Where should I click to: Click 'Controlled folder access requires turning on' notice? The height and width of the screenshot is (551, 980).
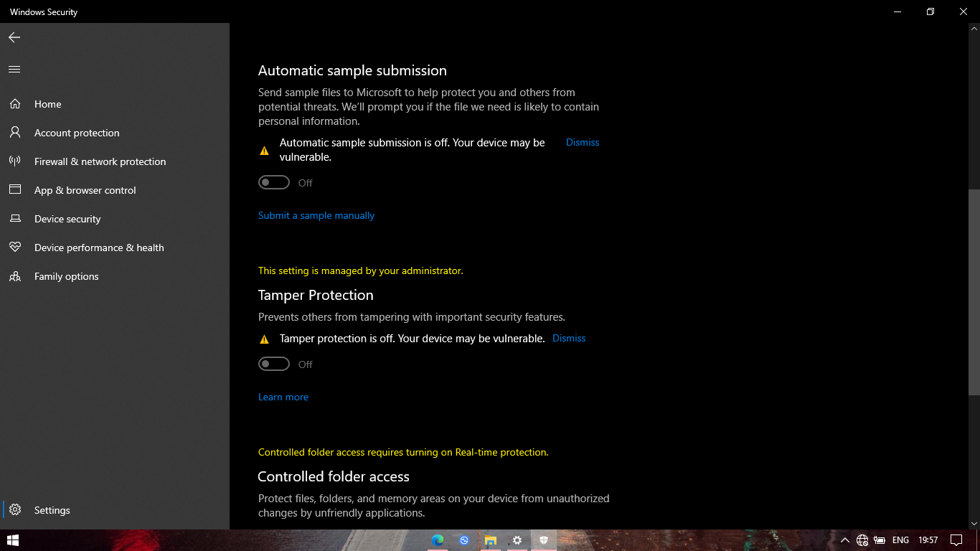coord(403,452)
